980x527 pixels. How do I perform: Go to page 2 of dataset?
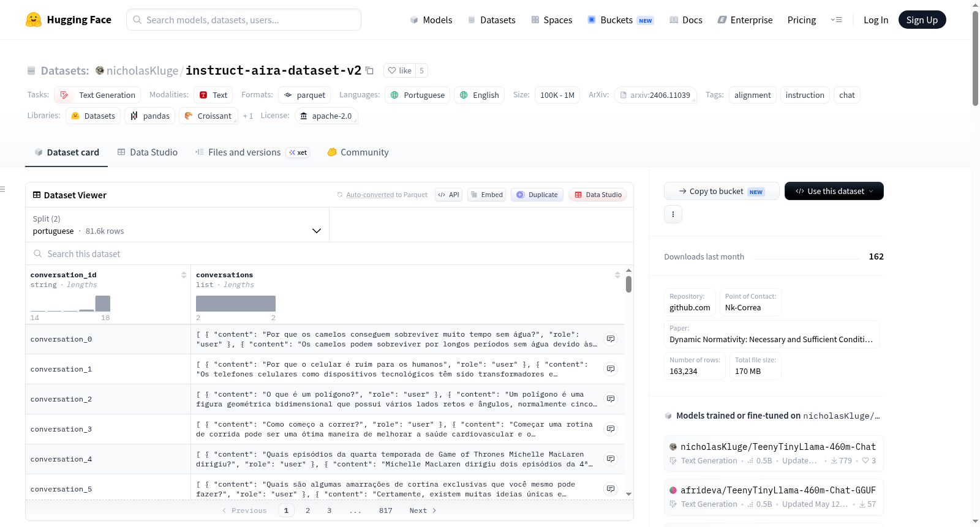307,510
